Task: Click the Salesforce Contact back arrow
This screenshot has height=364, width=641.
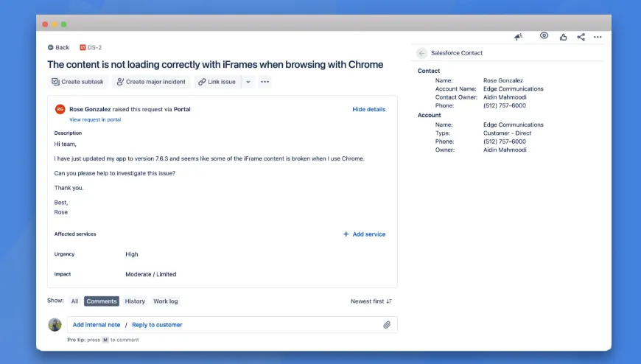Action: click(421, 53)
